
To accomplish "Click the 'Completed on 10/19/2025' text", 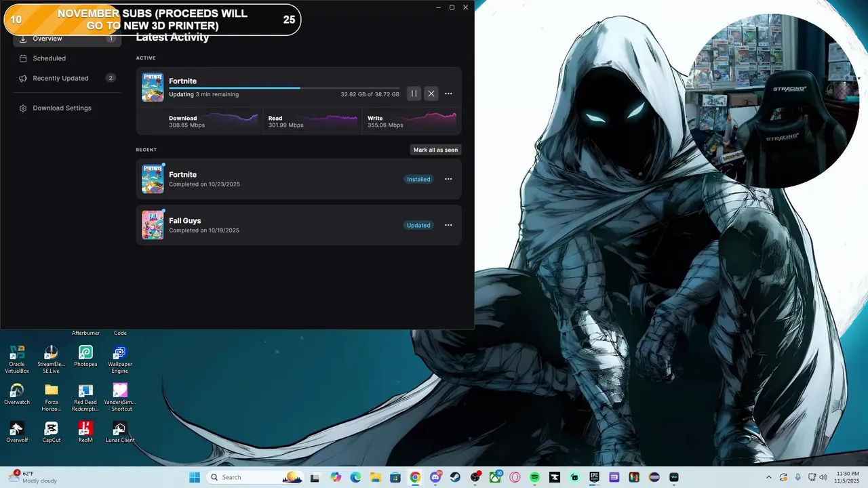I will pyautogui.click(x=204, y=230).
